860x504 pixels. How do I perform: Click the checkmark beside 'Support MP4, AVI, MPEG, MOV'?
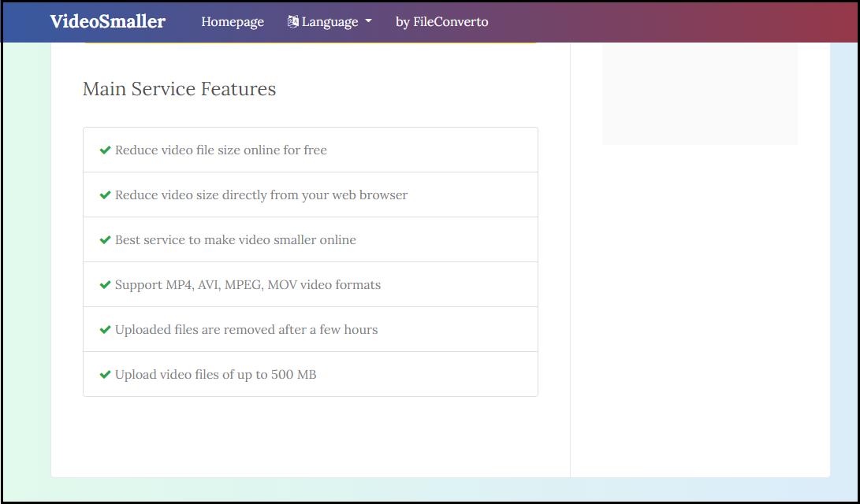point(105,285)
